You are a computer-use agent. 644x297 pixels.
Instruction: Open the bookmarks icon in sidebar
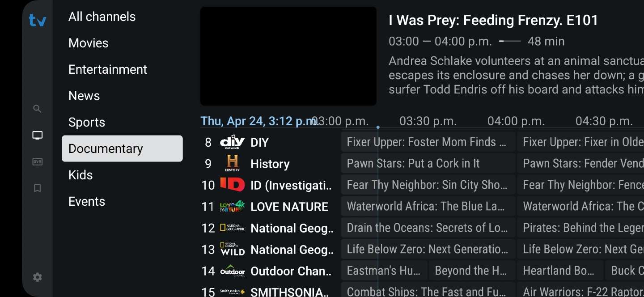coord(38,188)
